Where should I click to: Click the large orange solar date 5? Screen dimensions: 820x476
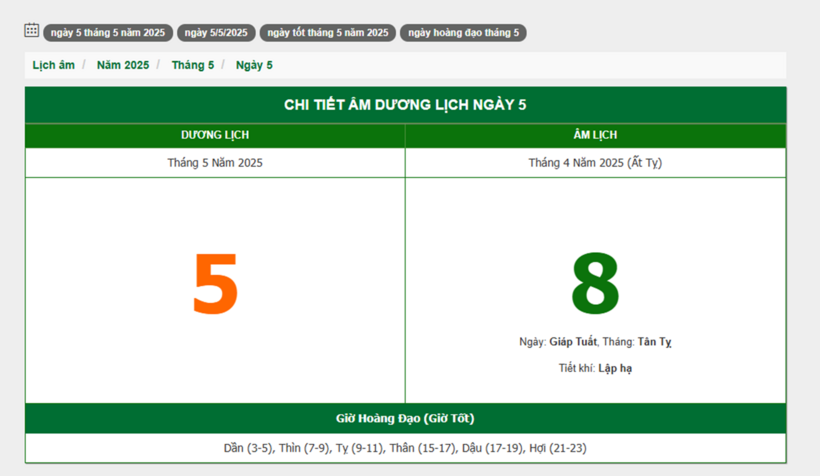(215, 286)
